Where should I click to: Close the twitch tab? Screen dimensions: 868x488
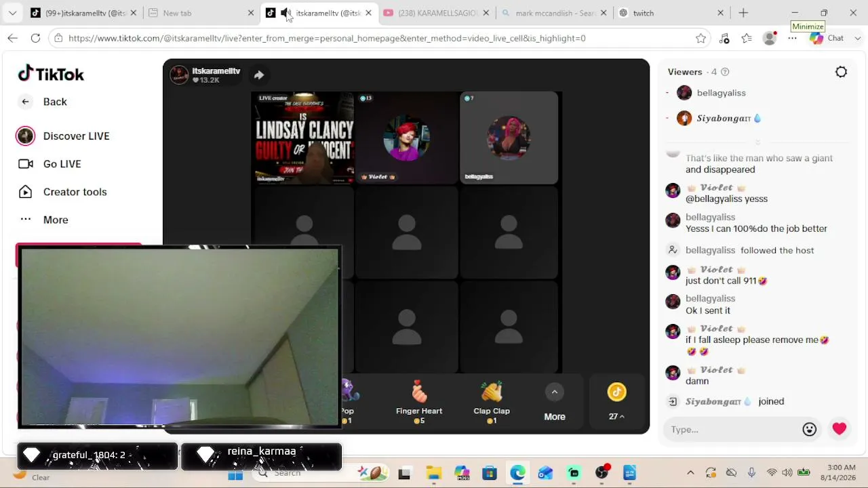(721, 13)
